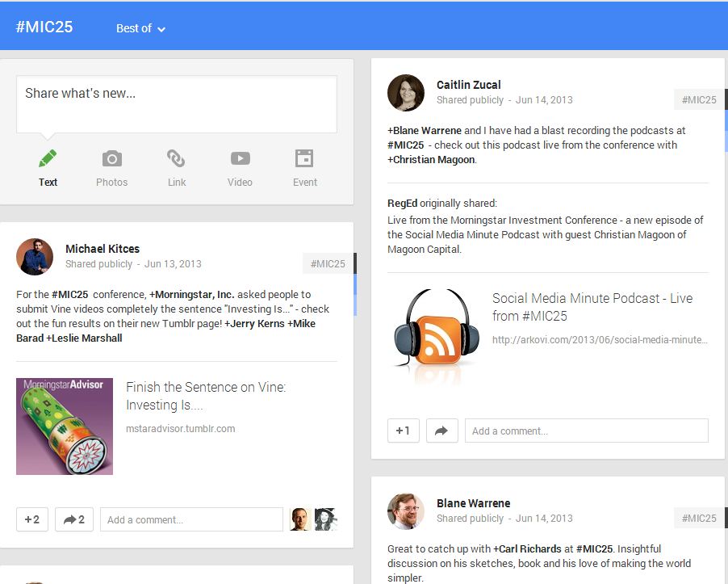
Task: Click the Photos upload icon
Action: click(111, 158)
